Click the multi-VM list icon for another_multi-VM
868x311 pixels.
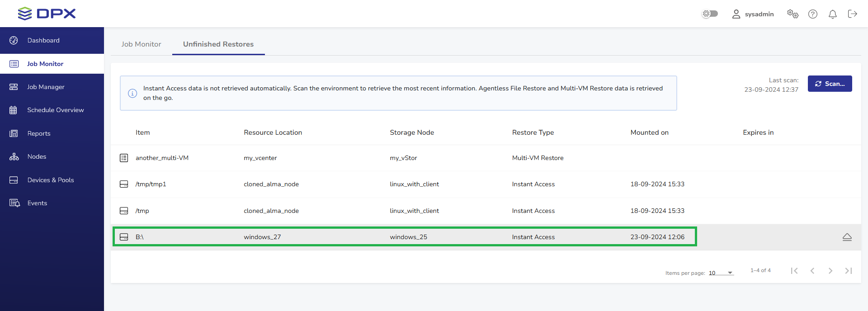[124, 158]
